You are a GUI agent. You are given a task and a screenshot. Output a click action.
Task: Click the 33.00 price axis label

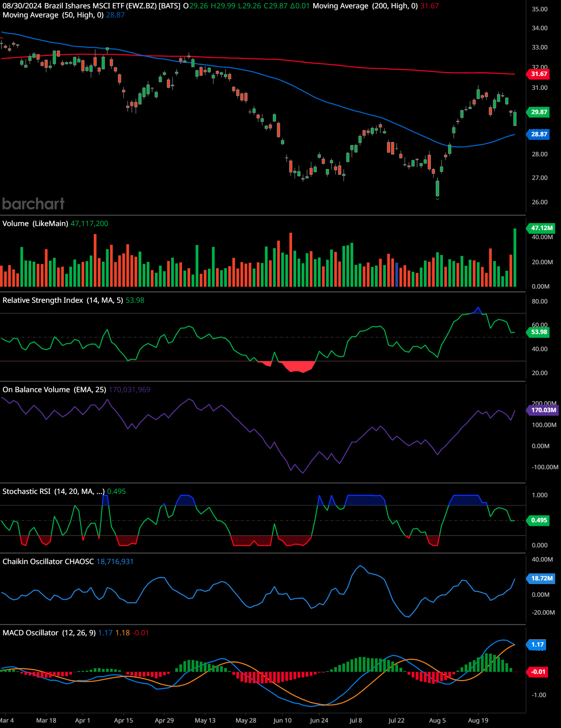(x=540, y=47)
